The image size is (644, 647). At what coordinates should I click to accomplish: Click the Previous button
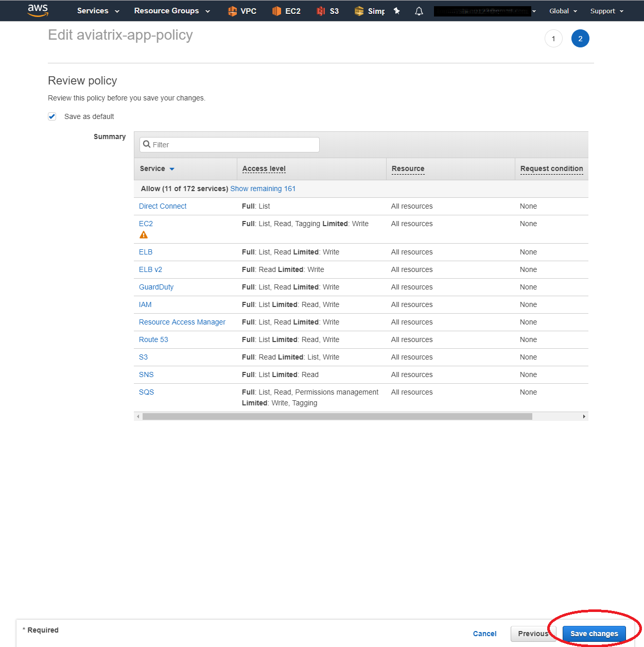533,634
